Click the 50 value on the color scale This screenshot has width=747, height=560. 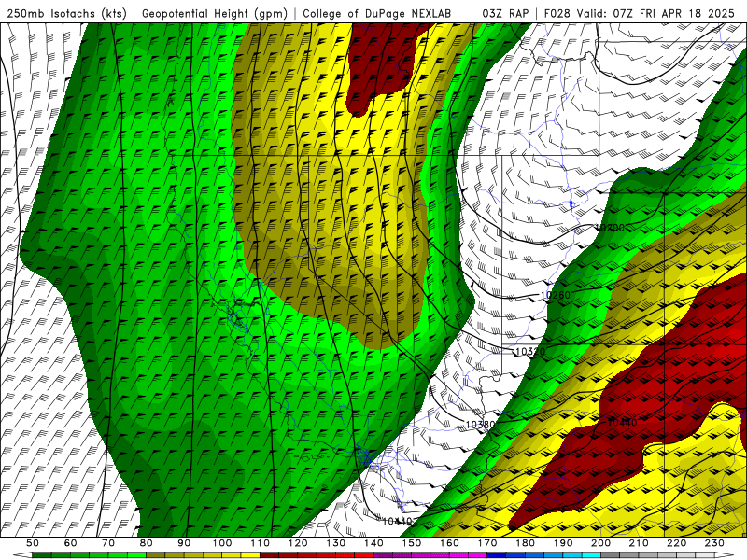click(x=33, y=543)
